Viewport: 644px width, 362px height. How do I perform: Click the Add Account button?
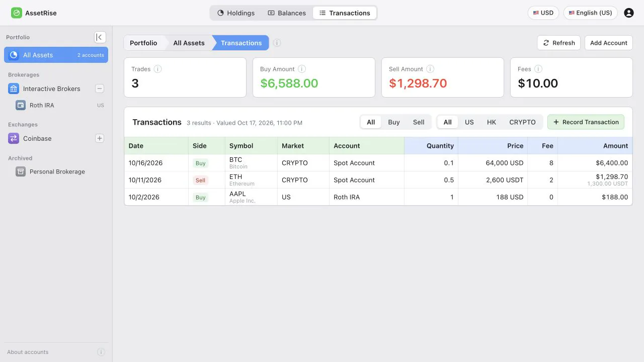609,43
